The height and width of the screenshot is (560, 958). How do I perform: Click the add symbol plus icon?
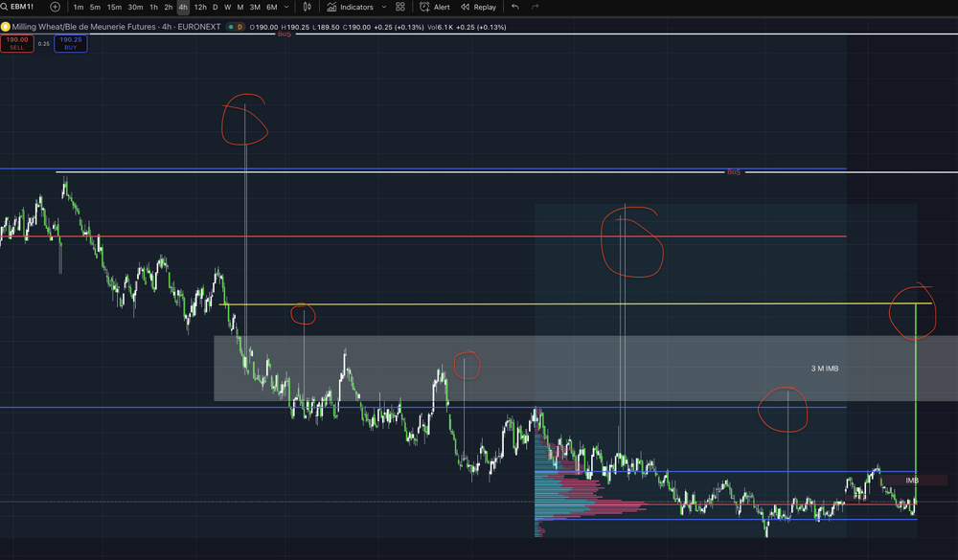pos(55,7)
